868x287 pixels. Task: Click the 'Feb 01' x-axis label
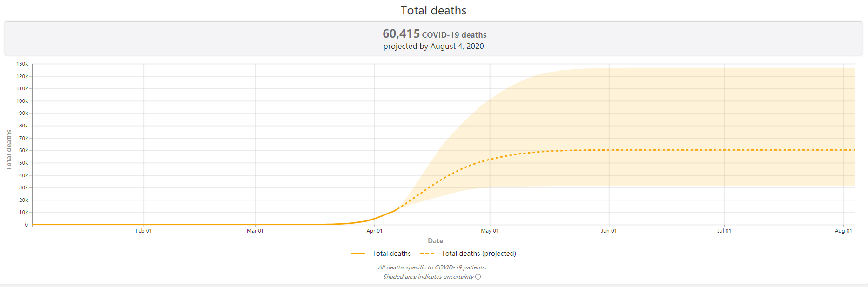(143, 231)
